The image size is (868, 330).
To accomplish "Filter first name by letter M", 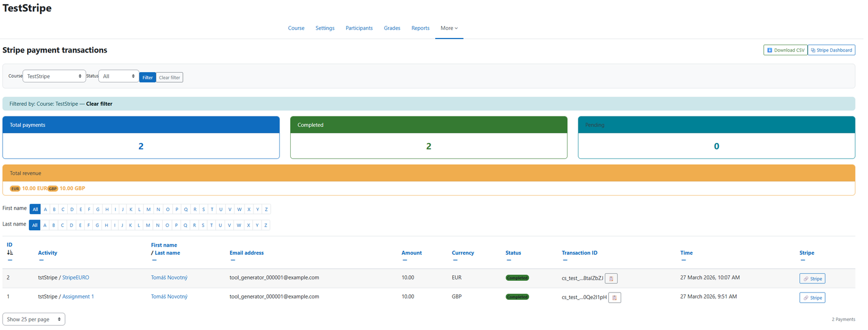I will tap(149, 209).
